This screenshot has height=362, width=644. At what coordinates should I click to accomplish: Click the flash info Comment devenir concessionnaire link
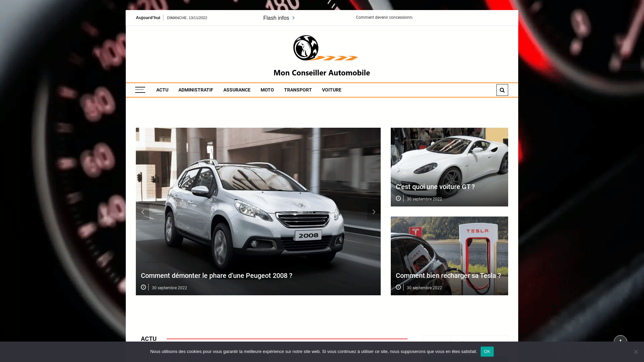(384, 17)
